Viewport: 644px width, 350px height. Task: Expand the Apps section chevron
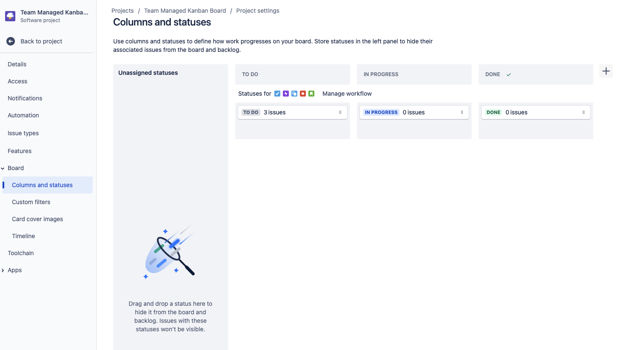3,270
